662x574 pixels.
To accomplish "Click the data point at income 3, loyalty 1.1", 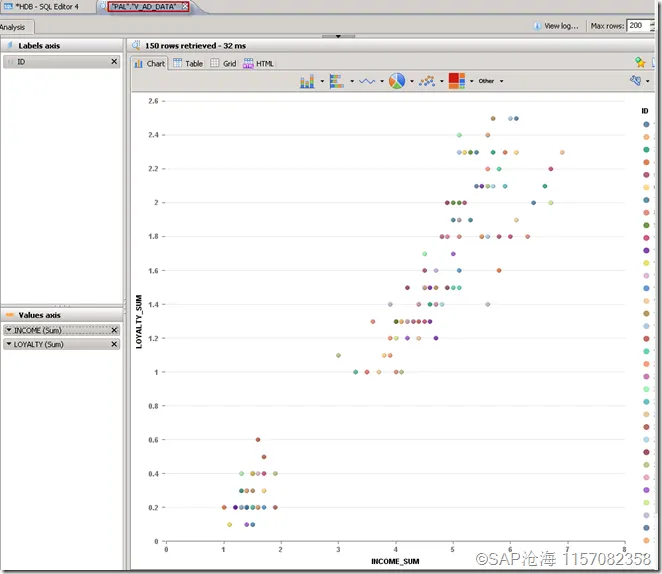I will [x=338, y=355].
